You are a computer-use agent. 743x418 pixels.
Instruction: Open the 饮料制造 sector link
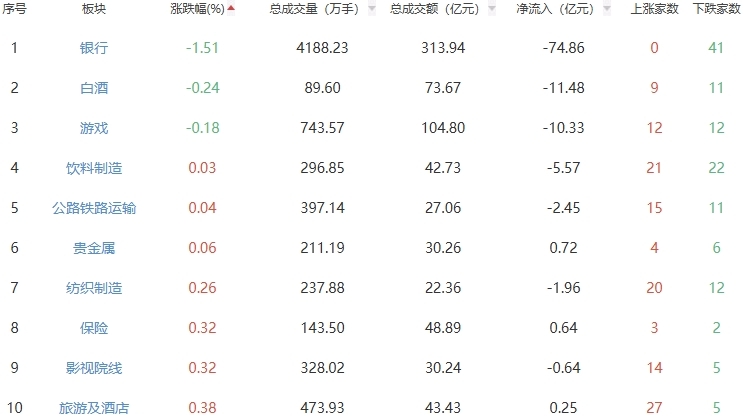94,168
